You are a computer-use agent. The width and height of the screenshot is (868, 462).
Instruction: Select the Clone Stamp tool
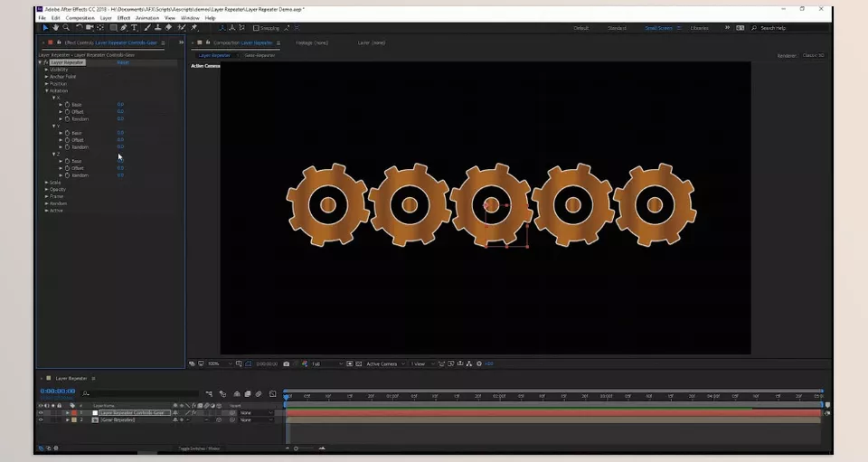tap(157, 28)
